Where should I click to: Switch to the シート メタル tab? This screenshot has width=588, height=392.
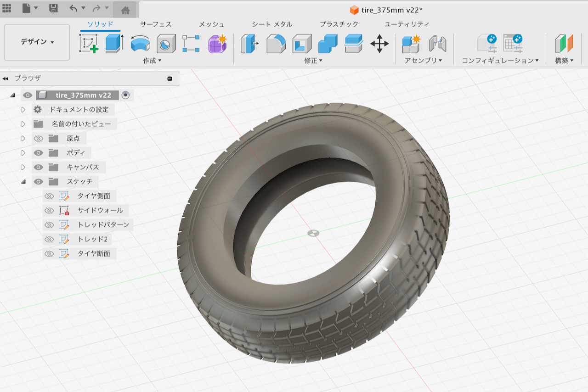point(272,24)
